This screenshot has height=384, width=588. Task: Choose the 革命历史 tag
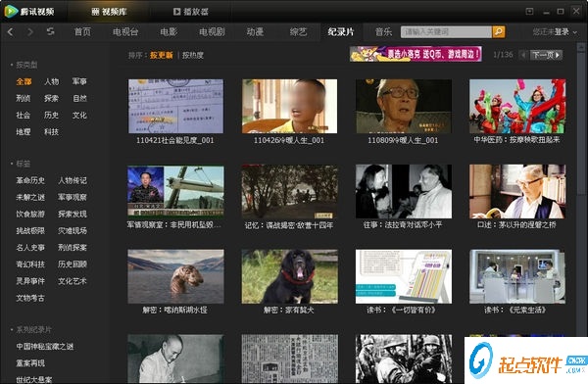coord(30,180)
